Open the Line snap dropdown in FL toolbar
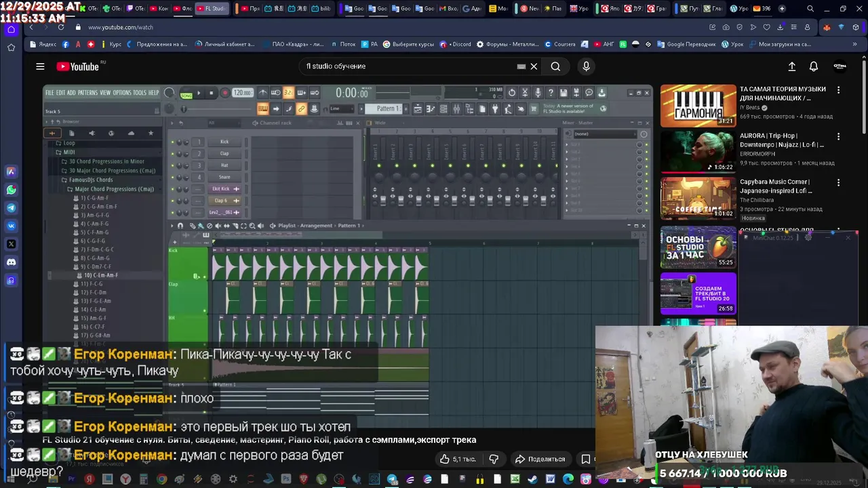 [x=342, y=108]
